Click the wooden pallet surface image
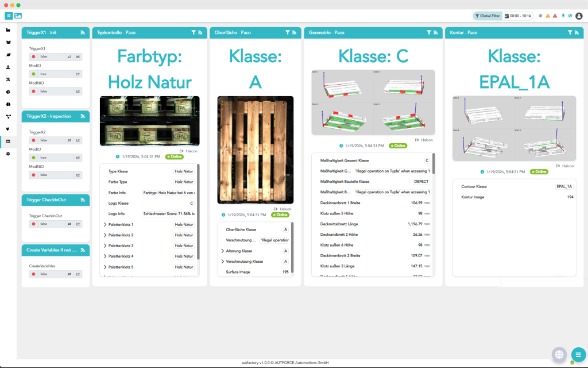 tap(256, 149)
